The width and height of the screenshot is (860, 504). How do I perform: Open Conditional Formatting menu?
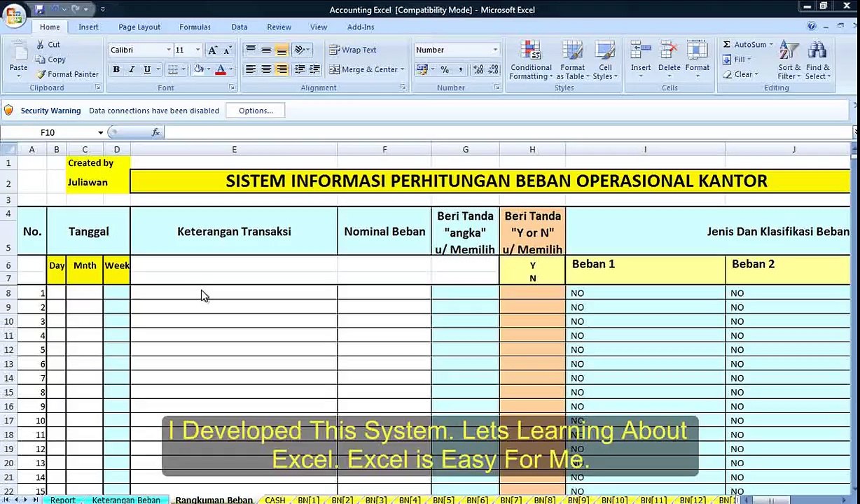pos(531,61)
